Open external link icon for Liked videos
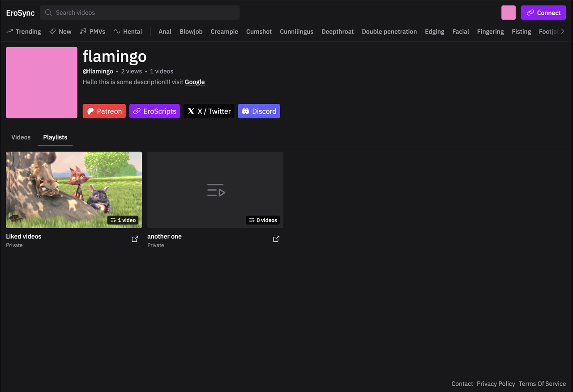573x392 pixels. [x=135, y=239]
